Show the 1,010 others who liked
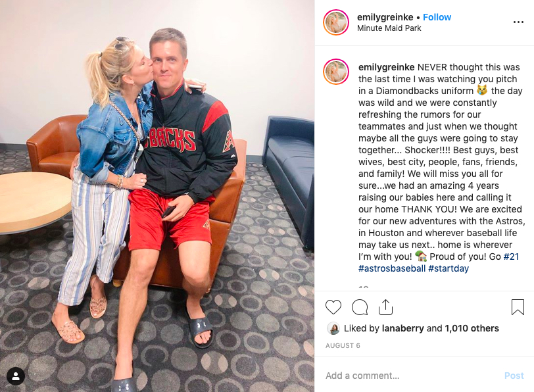The image size is (534, 392). click(472, 328)
